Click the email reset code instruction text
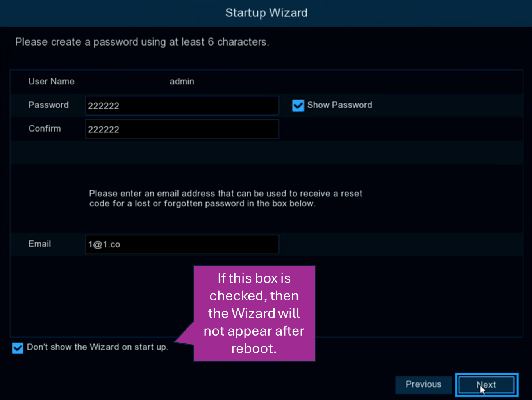Viewport: 532px width, 400px height. pos(225,198)
